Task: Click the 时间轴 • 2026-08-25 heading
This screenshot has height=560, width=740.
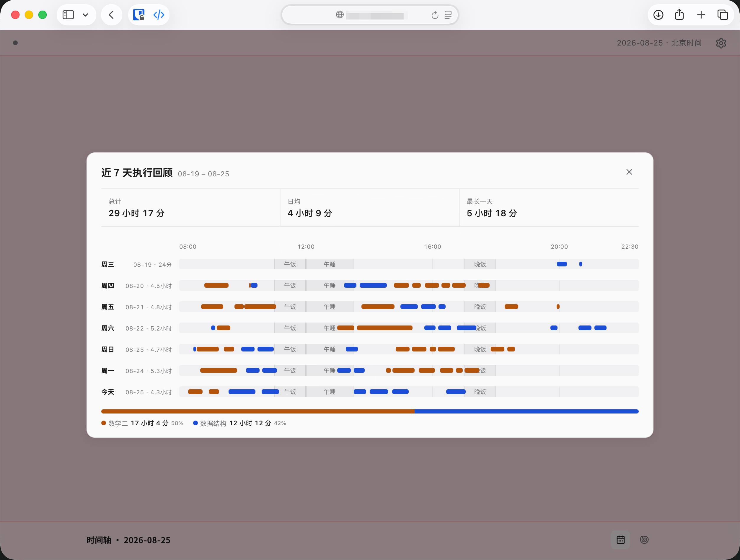Action: [x=128, y=540]
